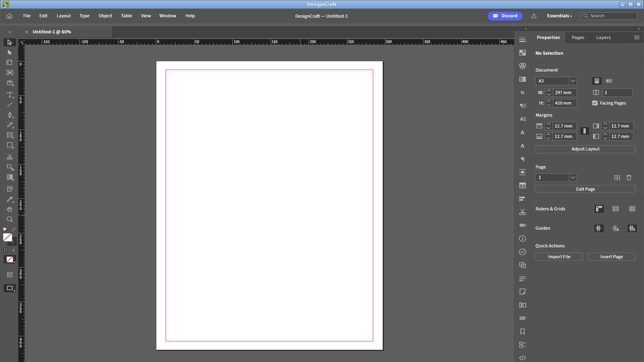Screen dimensions: 644x362
Task: Click the Insert Page button
Action: click(x=611, y=256)
